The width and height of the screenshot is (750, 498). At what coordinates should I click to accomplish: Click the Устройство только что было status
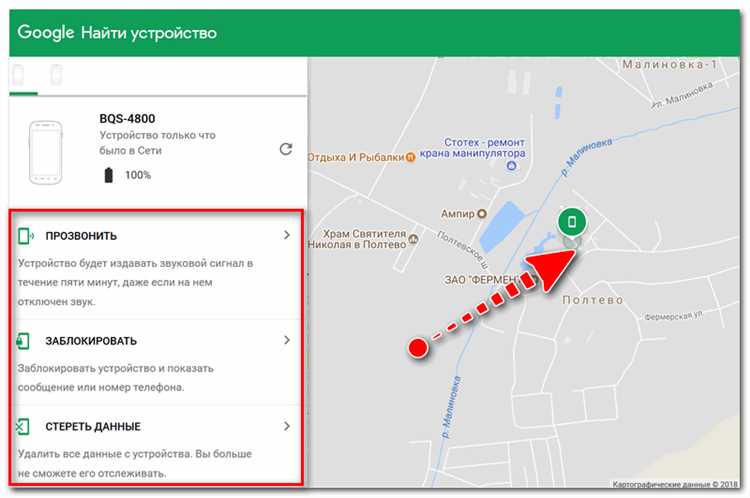pos(157,143)
